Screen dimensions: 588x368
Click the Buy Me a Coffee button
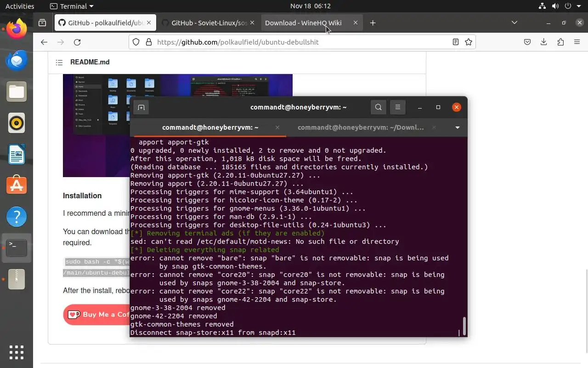click(x=96, y=315)
